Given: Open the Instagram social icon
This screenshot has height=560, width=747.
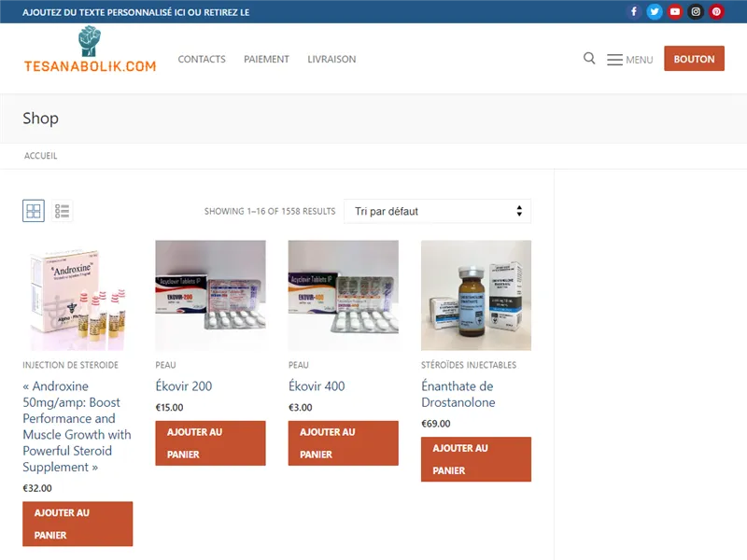Looking at the screenshot, I should (696, 12).
